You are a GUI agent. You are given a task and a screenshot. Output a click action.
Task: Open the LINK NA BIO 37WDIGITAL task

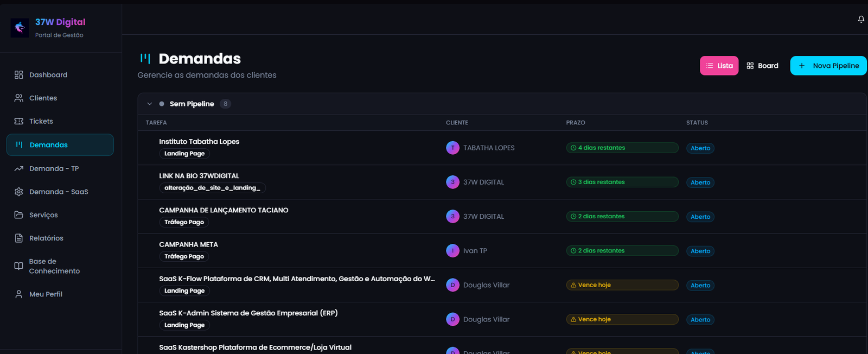(x=199, y=176)
